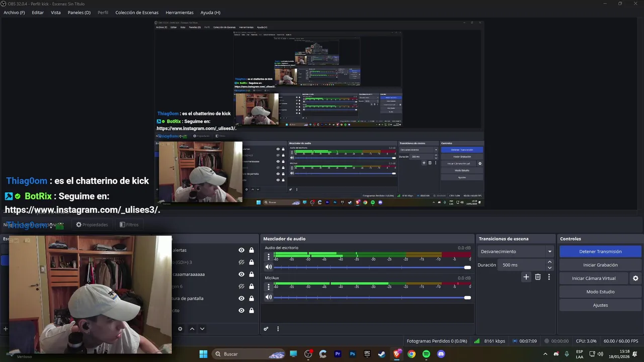The height and width of the screenshot is (362, 644).
Task: Unlock the GDI+ 3 source
Action: (x=252, y=262)
